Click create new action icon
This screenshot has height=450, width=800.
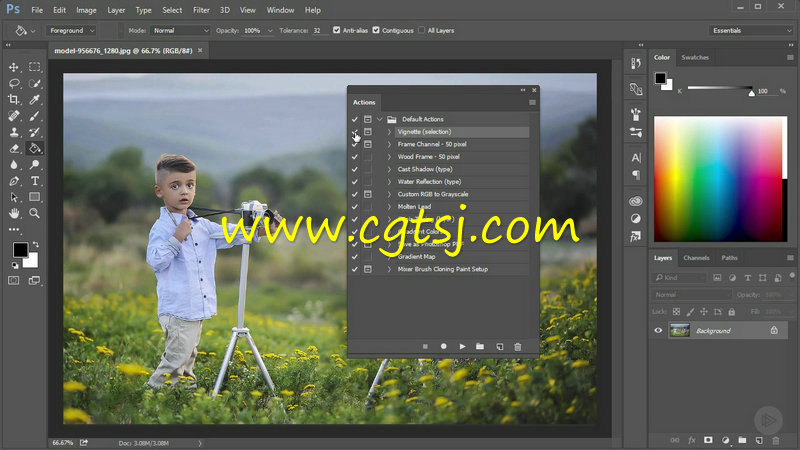(x=499, y=346)
